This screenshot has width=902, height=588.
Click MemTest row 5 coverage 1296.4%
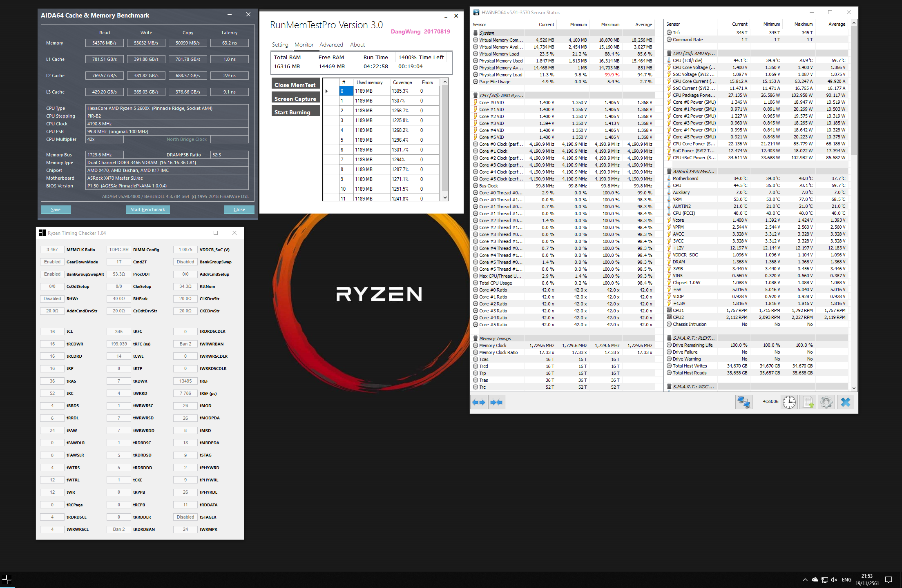(404, 140)
